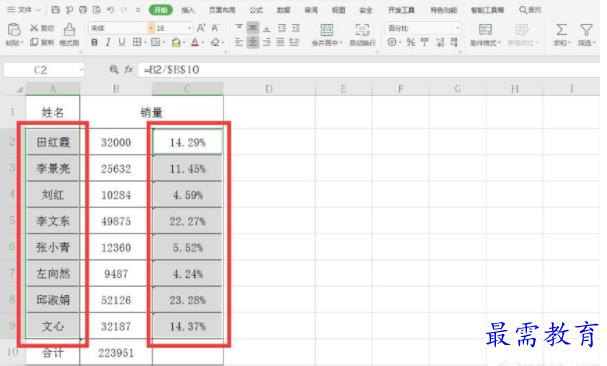Expand the borders dropdown arrow
This screenshot has width=607, height=366.
tap(145, 42)
